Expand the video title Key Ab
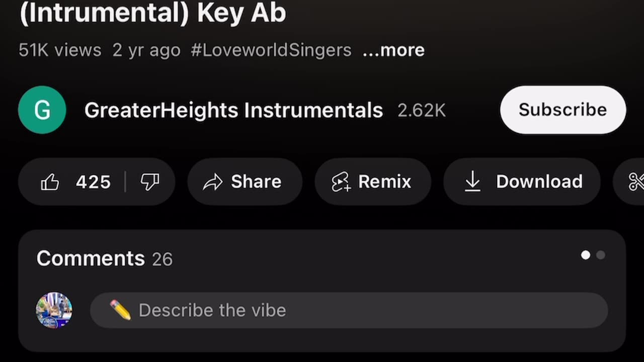 pyautogui.click(x=152, y=12)
